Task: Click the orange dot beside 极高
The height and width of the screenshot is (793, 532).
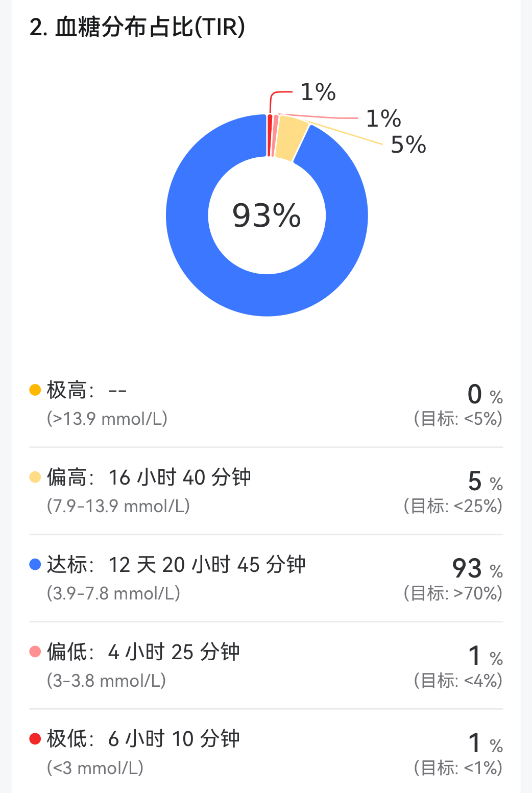Action: coord(35,390)
